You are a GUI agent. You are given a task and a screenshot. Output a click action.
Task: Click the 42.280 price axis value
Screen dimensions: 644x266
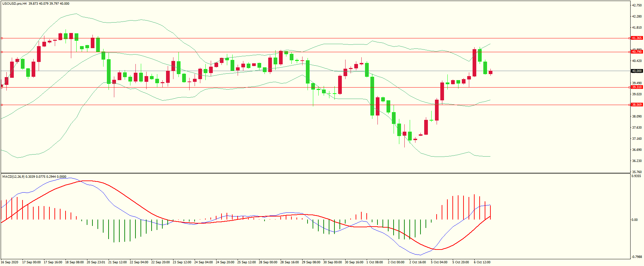point(637,16)
